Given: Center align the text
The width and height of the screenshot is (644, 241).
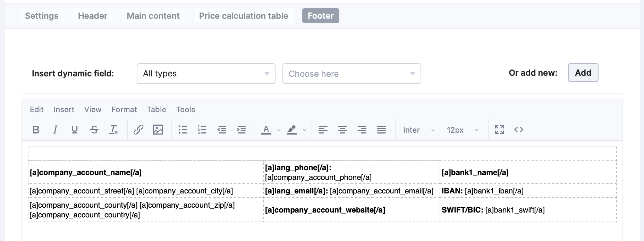Looking at the screenshot, I should pos(342,130).
